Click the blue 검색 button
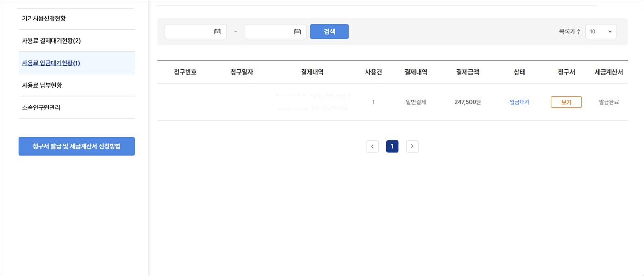Image resolution: width=644 pixels, height=276 pixels. pos(329,31)
